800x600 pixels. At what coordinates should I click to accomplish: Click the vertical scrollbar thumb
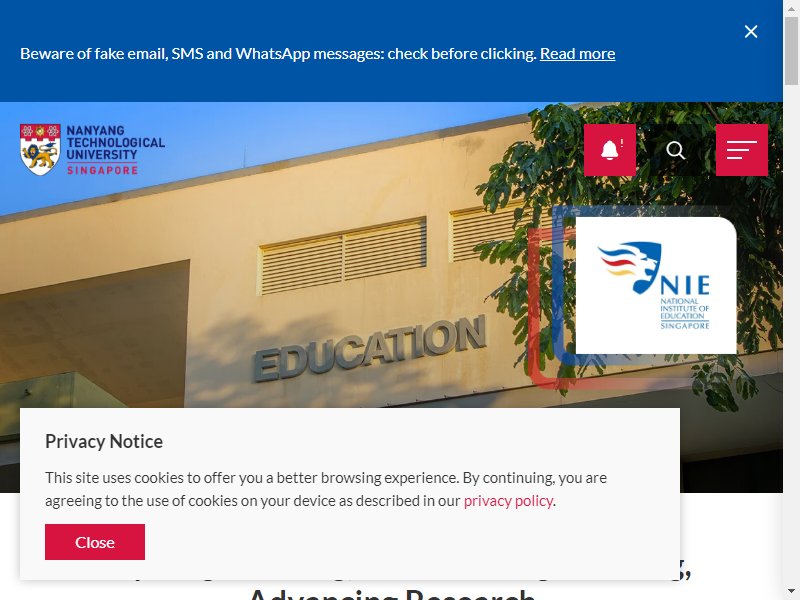791,51
